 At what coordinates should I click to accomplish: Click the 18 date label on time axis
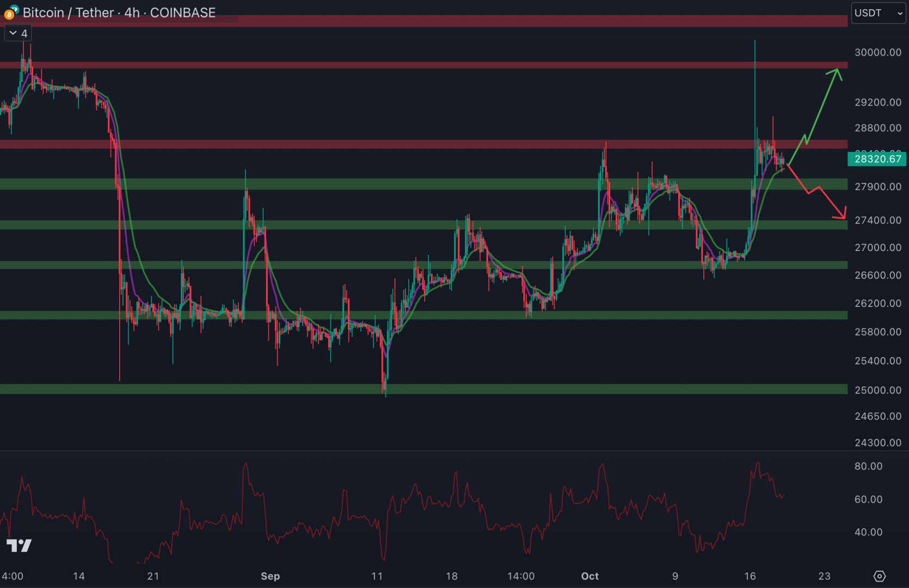click(x=451, y=576)
